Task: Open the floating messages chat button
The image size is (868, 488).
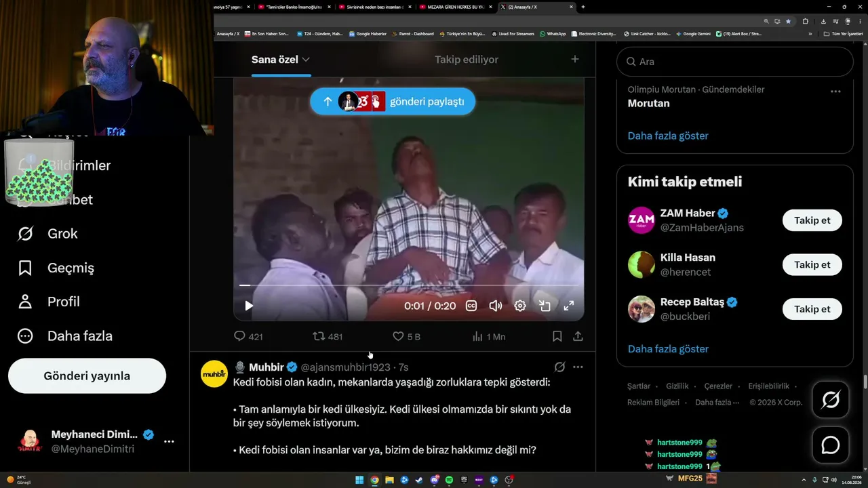Action: click(831, 445)
